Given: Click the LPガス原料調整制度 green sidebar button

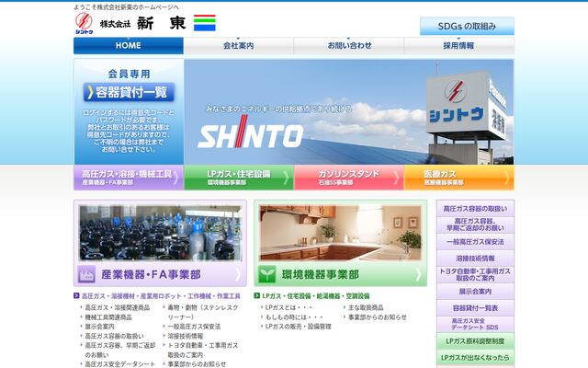Looking at the screenshot, I should [475, 341].
